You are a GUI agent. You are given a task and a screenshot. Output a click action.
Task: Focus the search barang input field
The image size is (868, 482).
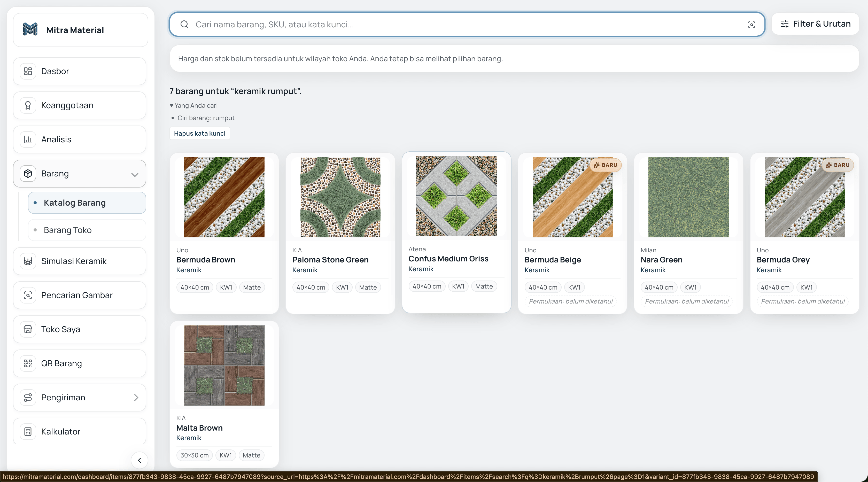(467, 24)
